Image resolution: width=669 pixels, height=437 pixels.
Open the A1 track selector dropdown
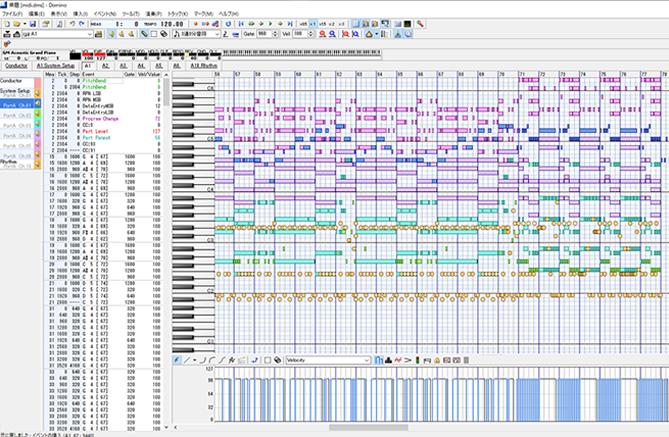pos(88,34)
